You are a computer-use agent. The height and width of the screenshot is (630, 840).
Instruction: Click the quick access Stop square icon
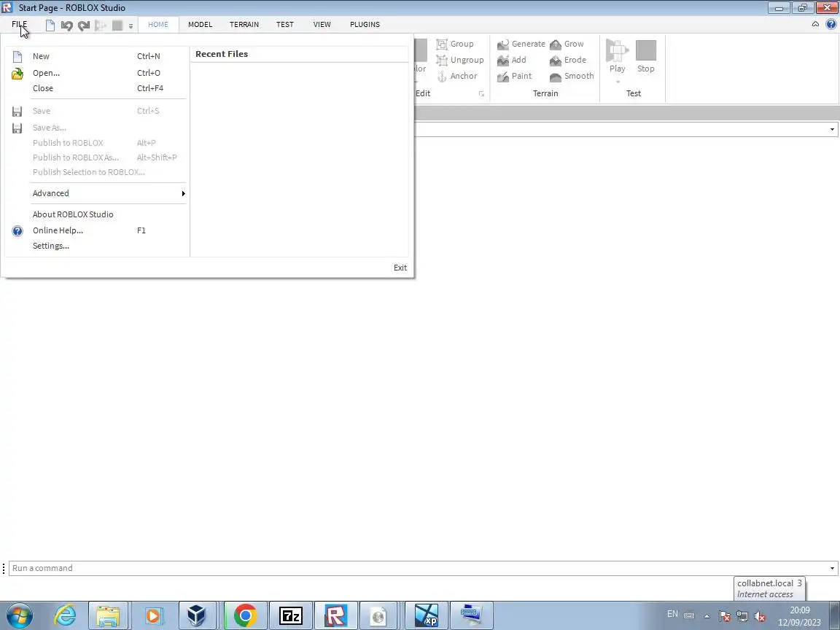pyautogui.click(x=117, y=26)
